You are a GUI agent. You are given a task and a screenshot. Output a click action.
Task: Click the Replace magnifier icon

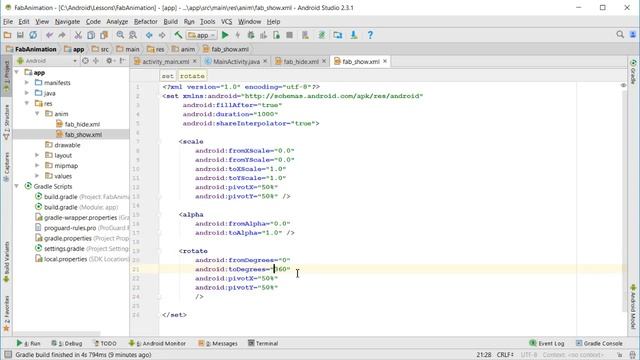(x=133, y=35)
